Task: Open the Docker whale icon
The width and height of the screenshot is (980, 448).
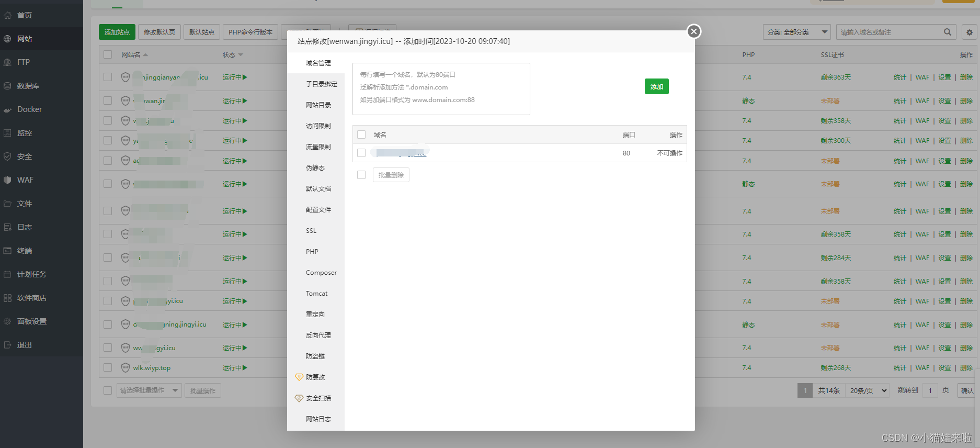Action: [8, 109]
